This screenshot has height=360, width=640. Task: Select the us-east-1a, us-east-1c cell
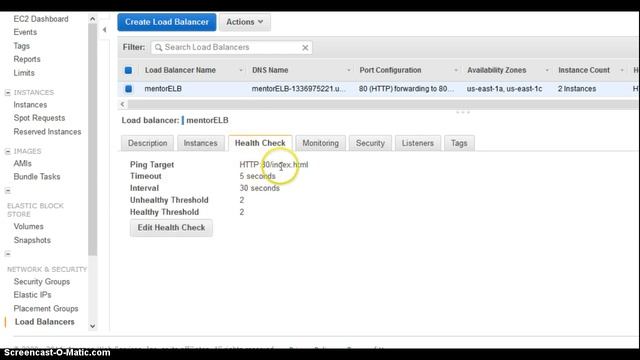click(504, 89)
